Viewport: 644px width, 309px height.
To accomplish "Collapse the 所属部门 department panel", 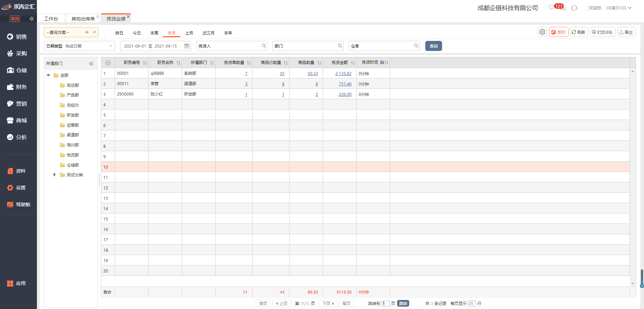I will click(91, 64).
